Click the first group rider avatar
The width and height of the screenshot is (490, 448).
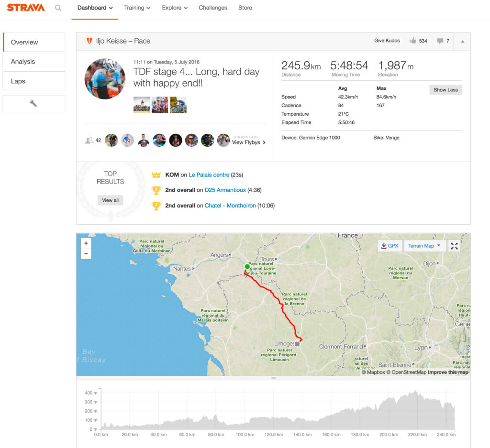click(x=111, y=140)
